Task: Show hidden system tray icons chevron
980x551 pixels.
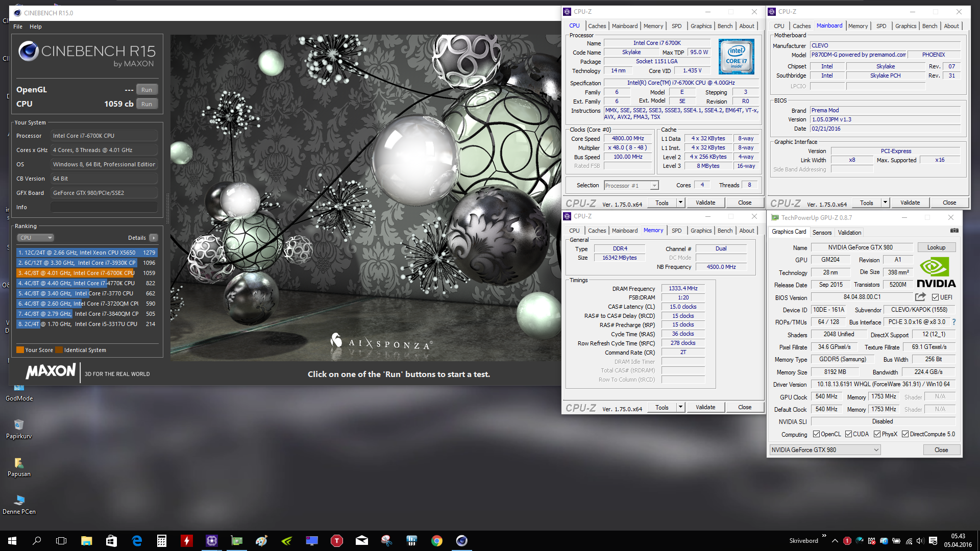Action: (835, 541)
